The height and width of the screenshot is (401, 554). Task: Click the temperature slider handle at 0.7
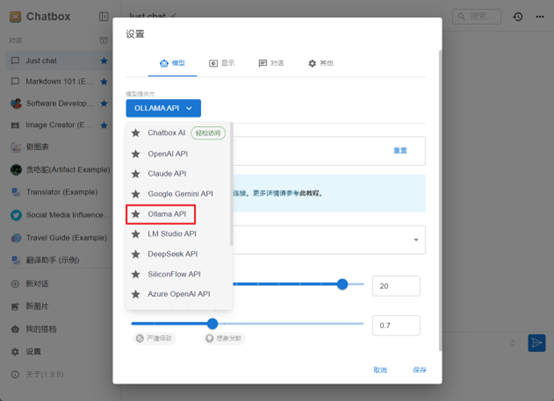click(x=212, y=323)
